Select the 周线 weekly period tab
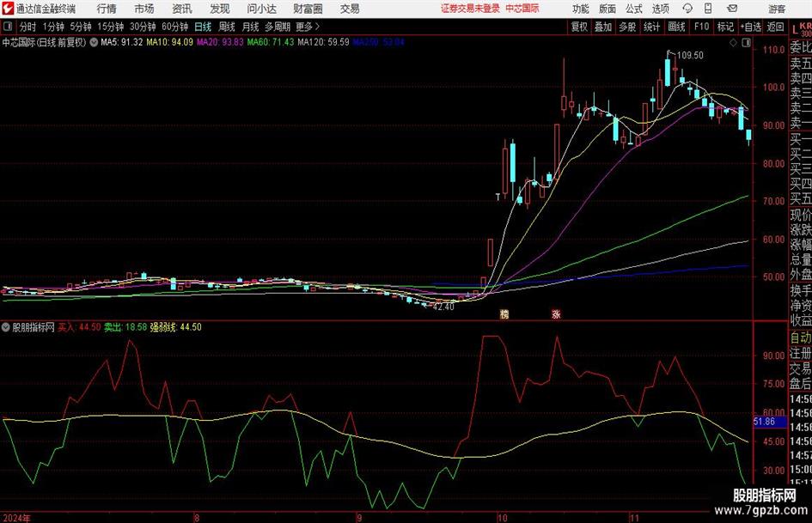The height and width of the screenshot is (523, 812). coord(227,27)
